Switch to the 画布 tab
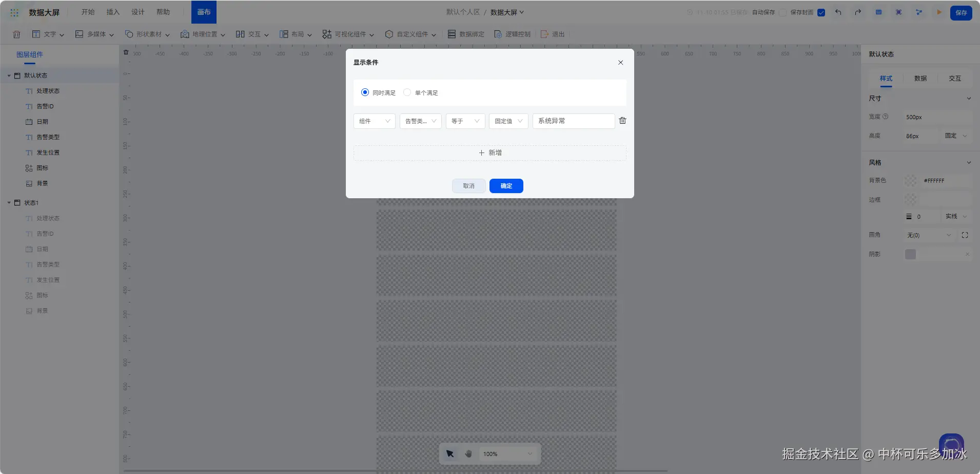Viewport: 980px width, 474px height. (204, 12)
